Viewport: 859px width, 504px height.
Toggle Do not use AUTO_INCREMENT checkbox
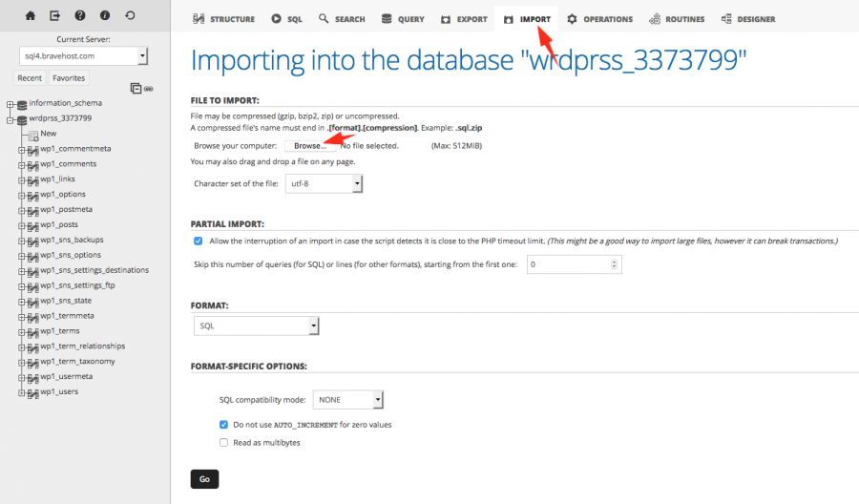point(223,425)
